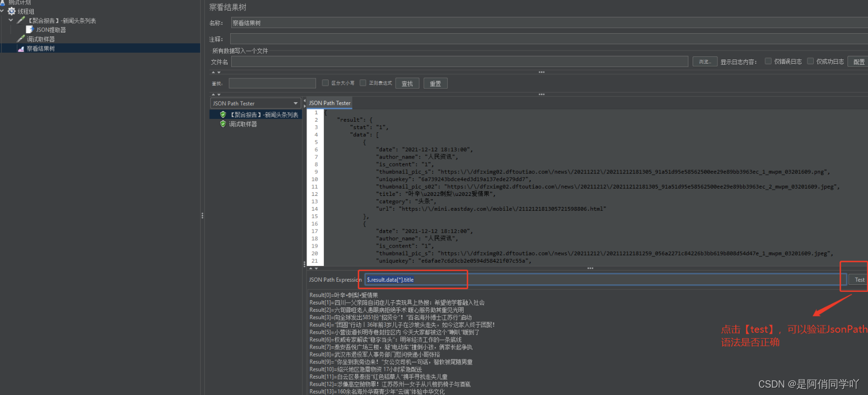The width and height of the screenshot is (868, 395).
Task: Click the 调试取样器 pipette icon in test plan
Action: point(21,38)
